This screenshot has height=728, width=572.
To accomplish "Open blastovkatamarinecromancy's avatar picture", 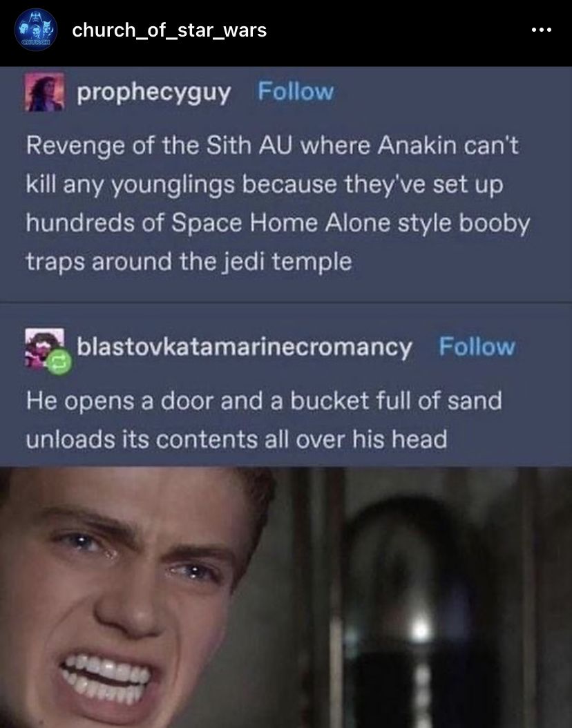I will pos(45,348).
